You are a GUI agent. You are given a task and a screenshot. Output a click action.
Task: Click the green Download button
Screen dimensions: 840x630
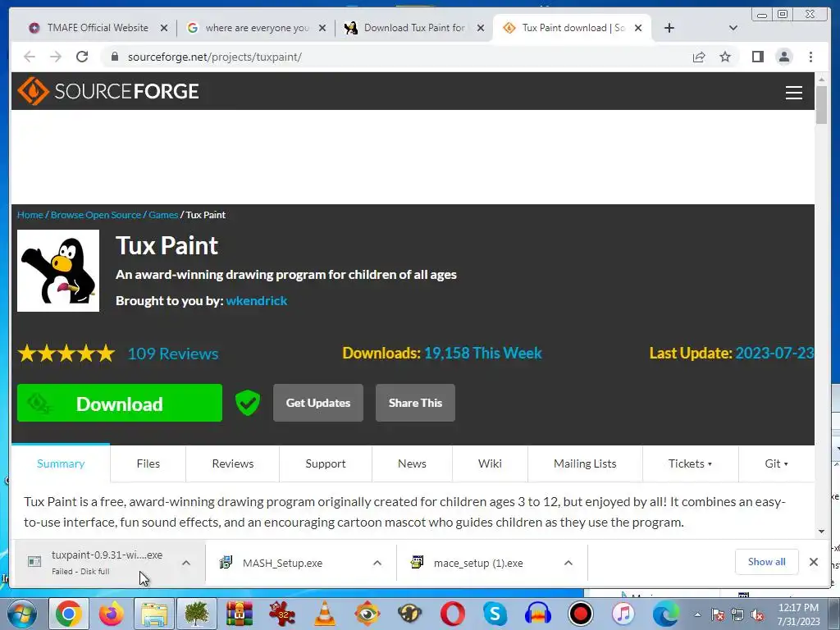(x=120, y=403)
